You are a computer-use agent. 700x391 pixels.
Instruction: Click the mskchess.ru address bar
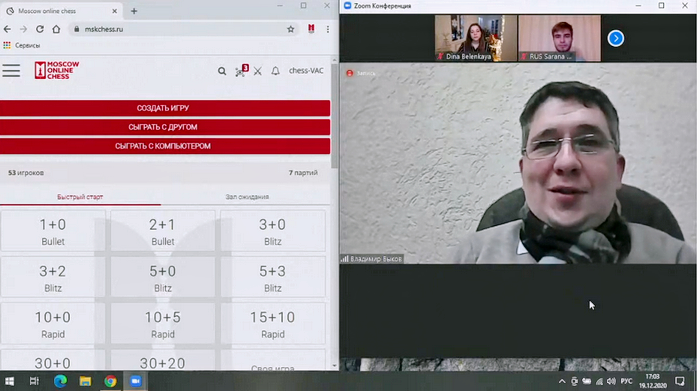[x=179, y=29]
